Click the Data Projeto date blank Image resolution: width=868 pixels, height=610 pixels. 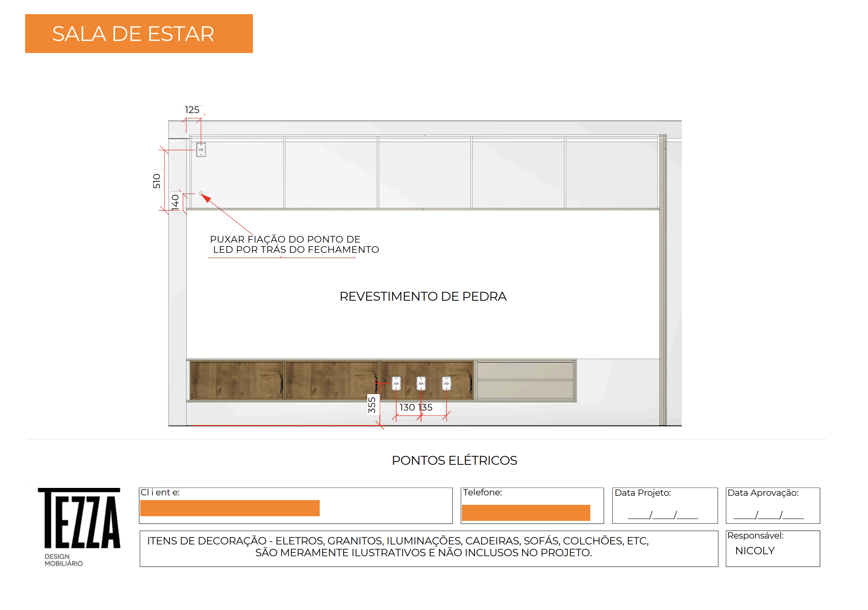tap(663, 515)
